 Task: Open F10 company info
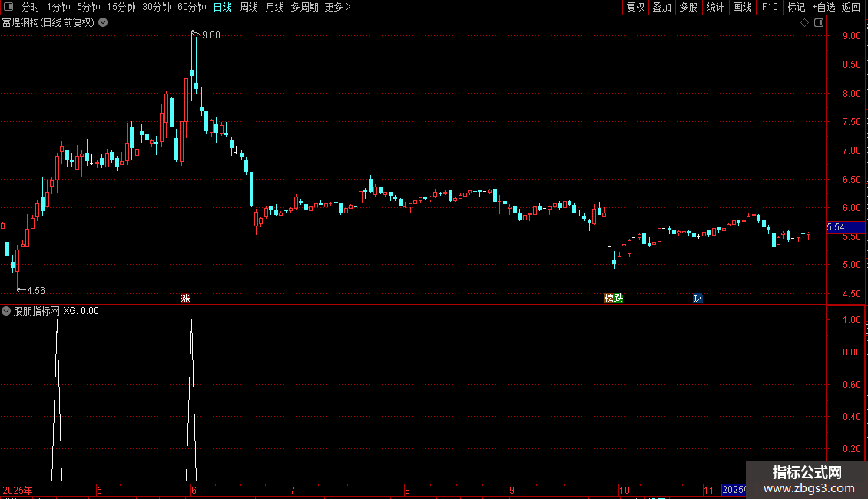click(770, 7)
